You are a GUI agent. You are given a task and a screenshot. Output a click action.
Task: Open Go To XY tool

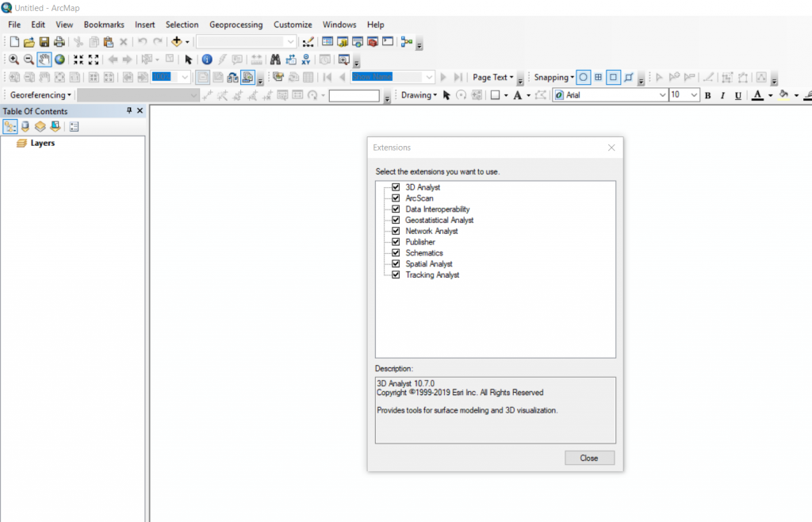click(305, 59)
